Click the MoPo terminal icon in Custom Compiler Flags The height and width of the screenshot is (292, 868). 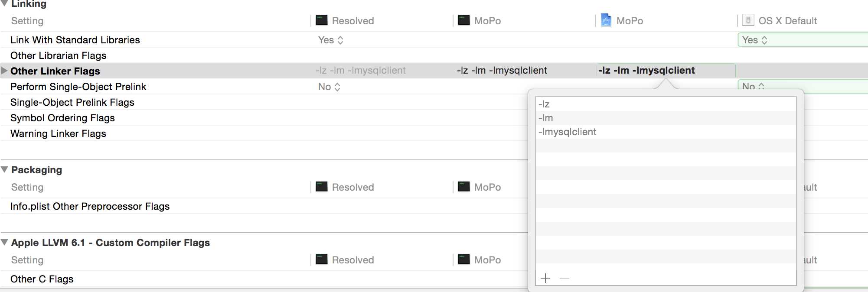point(464,260)
